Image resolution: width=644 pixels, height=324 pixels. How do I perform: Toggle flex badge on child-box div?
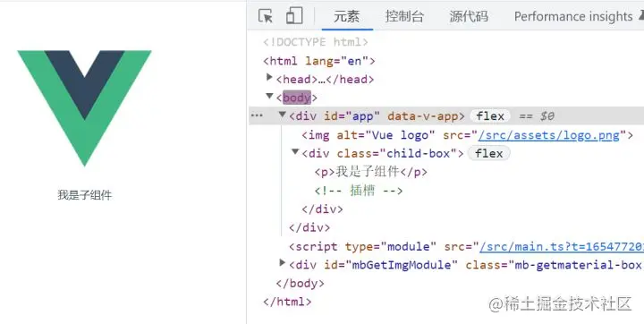pyautogui.click(x=488, y=154)
